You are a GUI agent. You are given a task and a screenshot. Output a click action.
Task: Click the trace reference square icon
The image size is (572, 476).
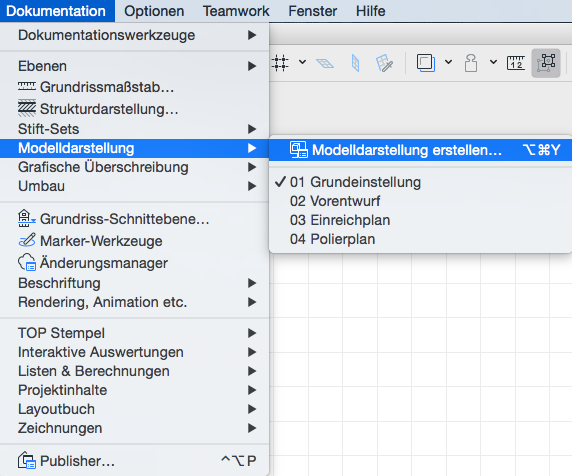point(426,63)
